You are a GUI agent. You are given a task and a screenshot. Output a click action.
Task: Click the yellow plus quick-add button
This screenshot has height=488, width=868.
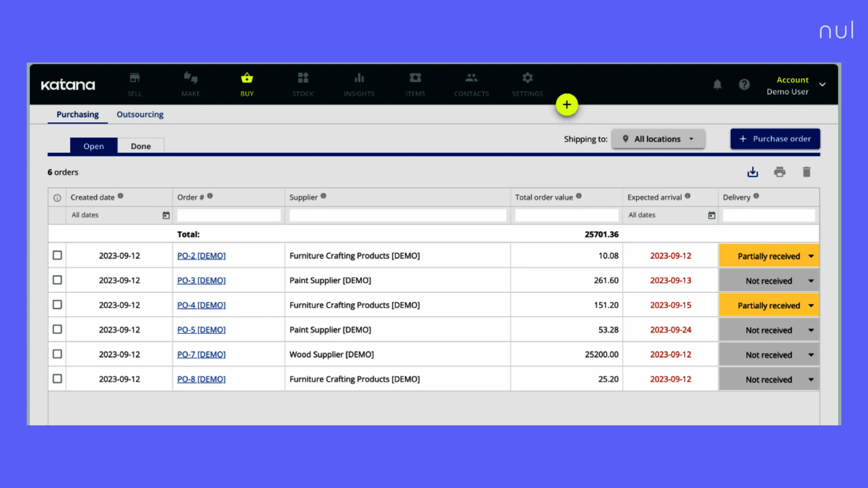coord(567,105)
